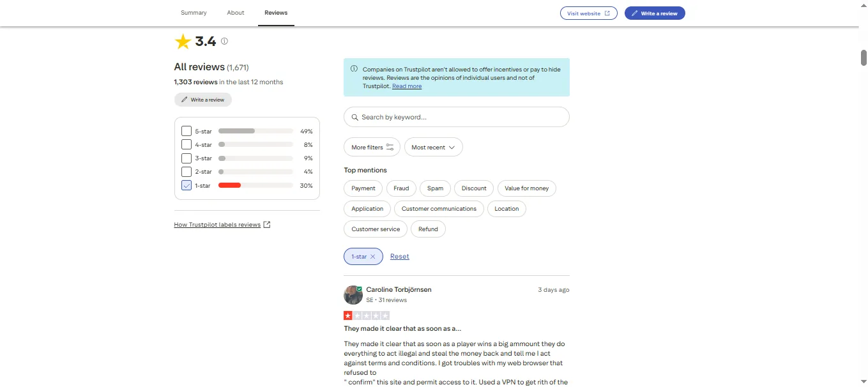Check the 2-star filter checkbox
868x387 pixels.
(187, 172)
